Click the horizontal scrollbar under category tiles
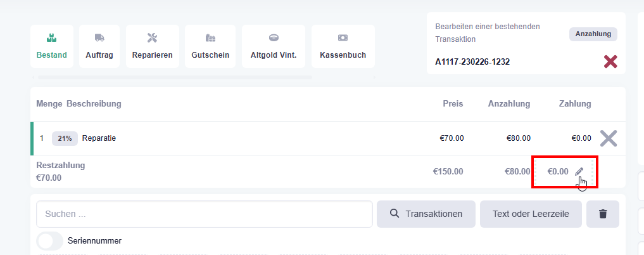Viewport: 644px width, 255px height. 175,78
